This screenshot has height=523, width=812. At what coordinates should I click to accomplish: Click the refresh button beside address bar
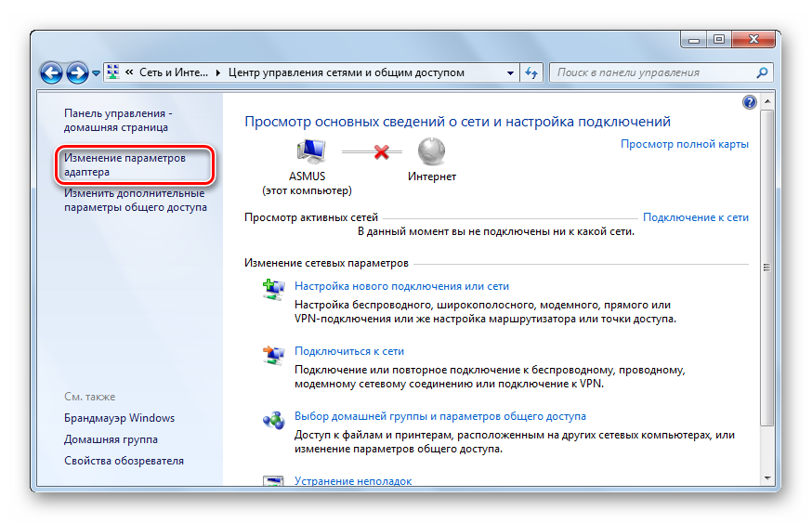(532, 72)
